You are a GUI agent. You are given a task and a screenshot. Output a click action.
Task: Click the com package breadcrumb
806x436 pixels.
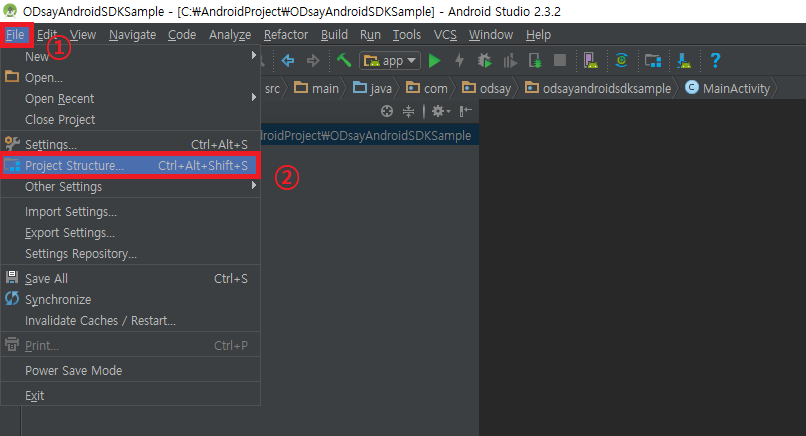click(x=427, y=88)
